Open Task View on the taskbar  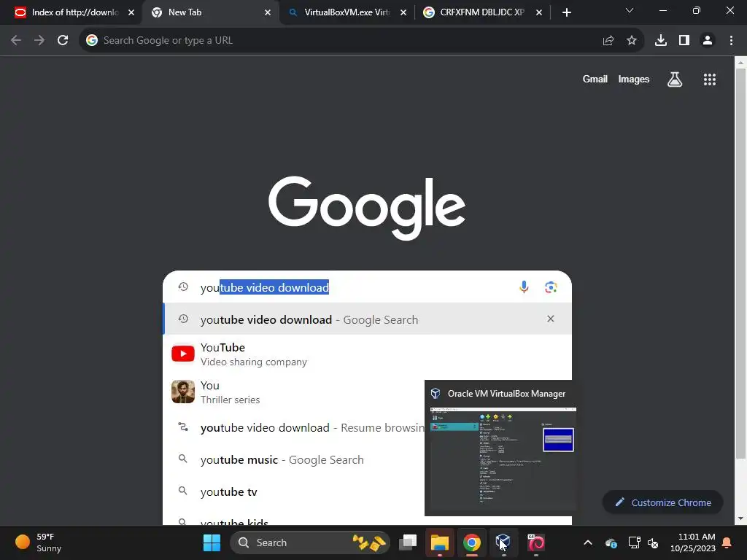pos(408,542)
